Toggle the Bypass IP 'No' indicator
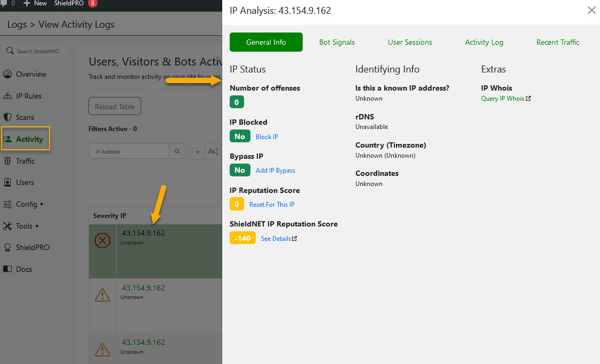Viewport: 600px width, 364px height. [x=240, y=170]
